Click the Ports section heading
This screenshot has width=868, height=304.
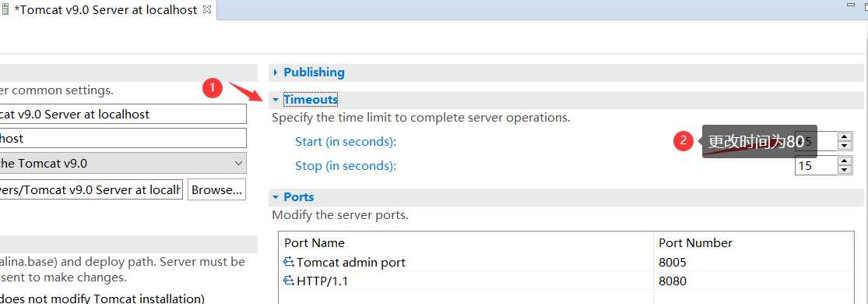pos(299,197)
